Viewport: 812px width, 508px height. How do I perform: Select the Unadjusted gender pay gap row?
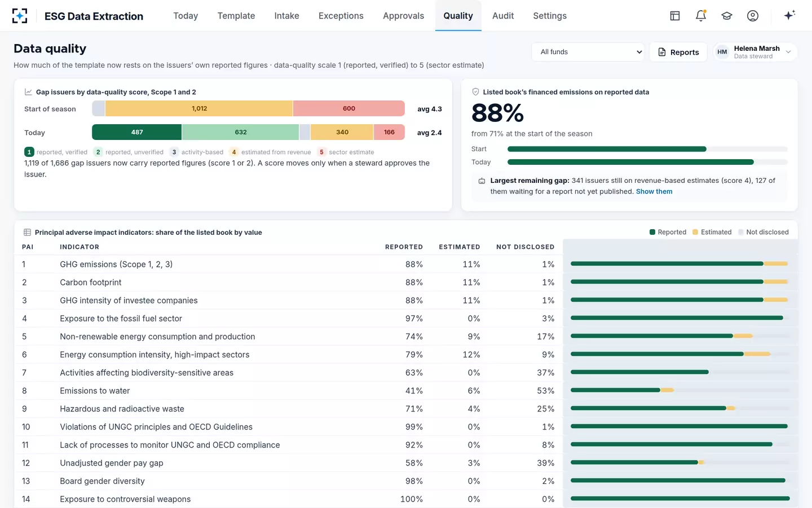click(406, 463)
